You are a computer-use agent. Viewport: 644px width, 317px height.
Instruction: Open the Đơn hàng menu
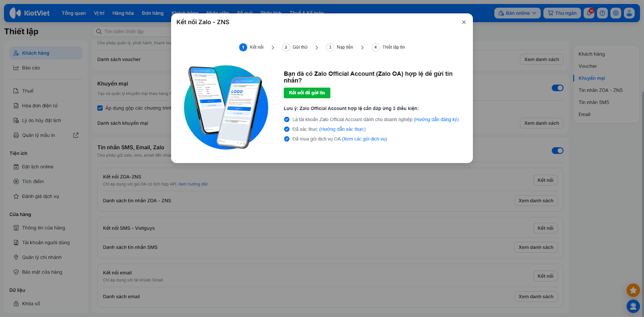153,13
